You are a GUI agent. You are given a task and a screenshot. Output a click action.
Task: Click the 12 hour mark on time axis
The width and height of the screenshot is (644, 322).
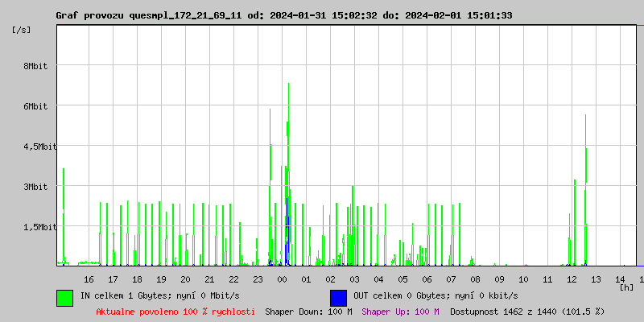572,279
